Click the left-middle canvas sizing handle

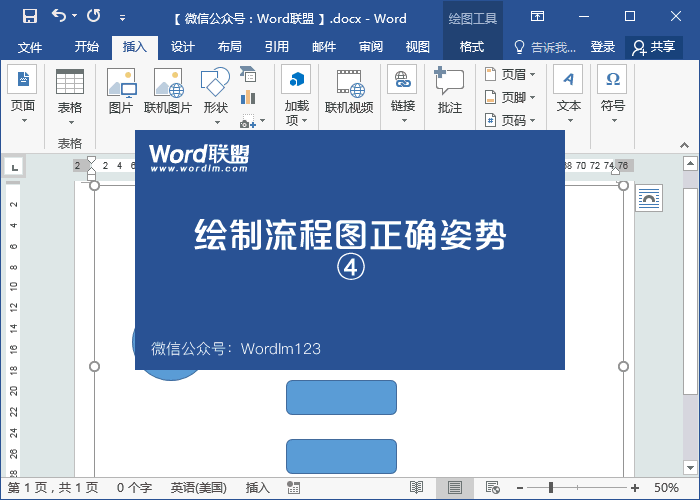(94, 367)
